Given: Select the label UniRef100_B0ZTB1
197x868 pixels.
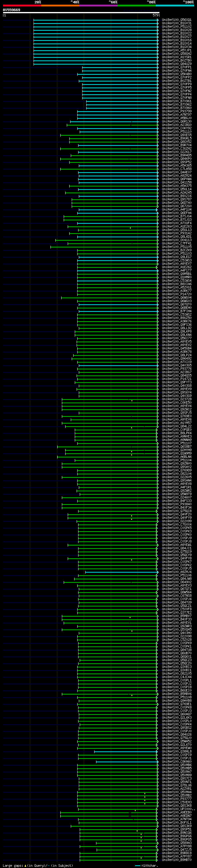Looking at the screenshot, I should coord(177,81).
